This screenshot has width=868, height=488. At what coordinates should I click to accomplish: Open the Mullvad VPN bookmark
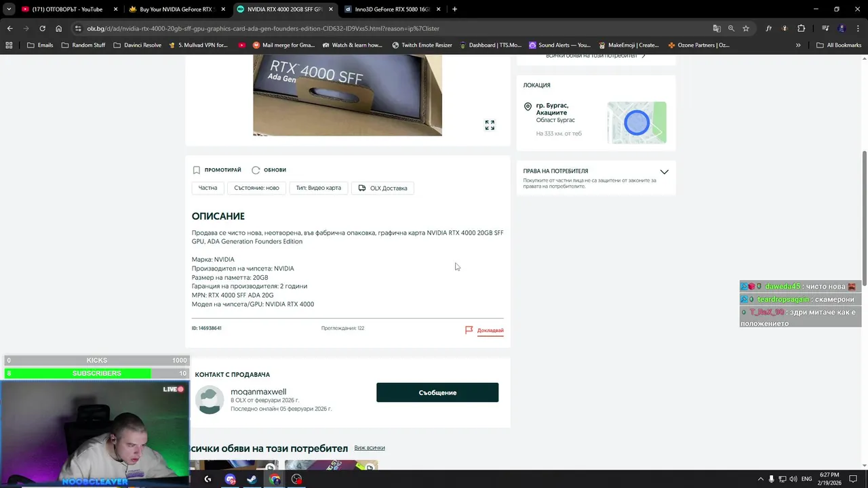198,45
